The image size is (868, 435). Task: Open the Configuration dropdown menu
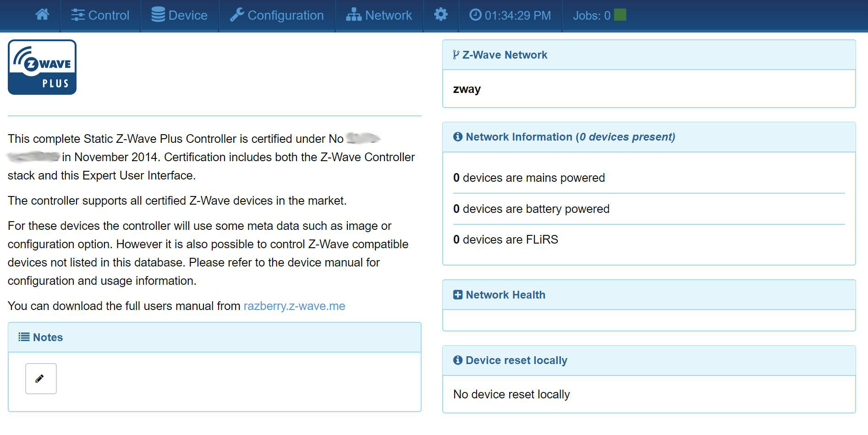click(277, 15)
